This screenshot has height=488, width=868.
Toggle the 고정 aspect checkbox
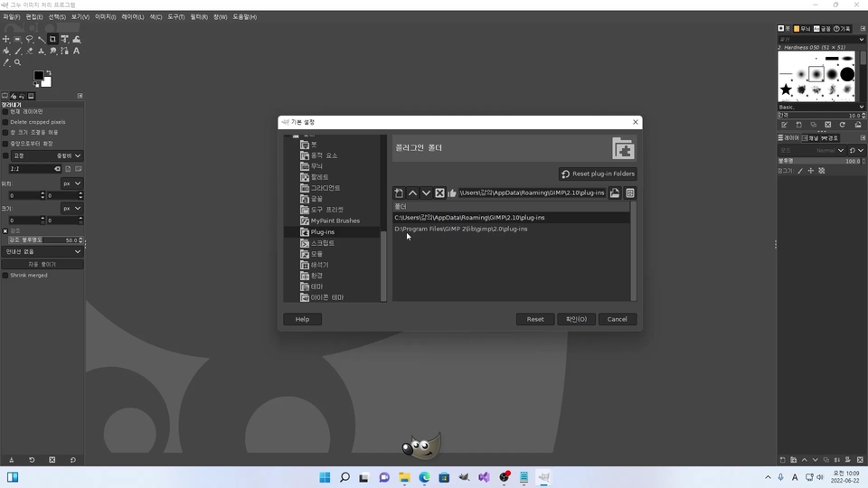[x=5, y=156]
